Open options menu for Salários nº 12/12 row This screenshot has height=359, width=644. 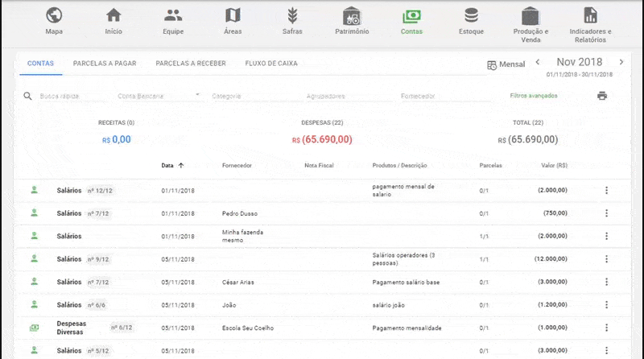606,191
